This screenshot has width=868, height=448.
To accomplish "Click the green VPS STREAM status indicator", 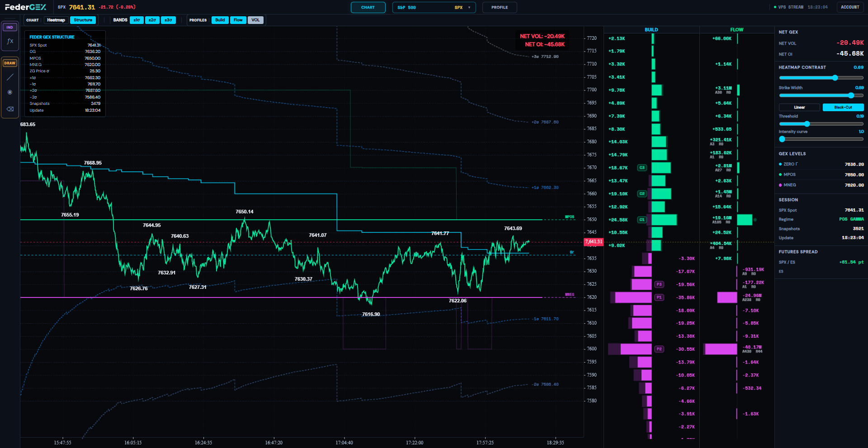I will pos(775,7).
